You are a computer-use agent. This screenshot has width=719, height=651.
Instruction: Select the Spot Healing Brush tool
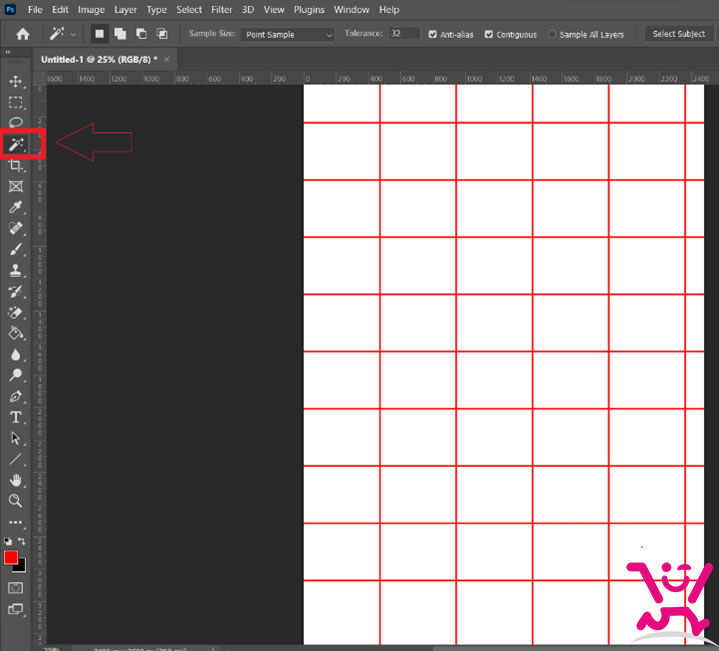[16, 228]
